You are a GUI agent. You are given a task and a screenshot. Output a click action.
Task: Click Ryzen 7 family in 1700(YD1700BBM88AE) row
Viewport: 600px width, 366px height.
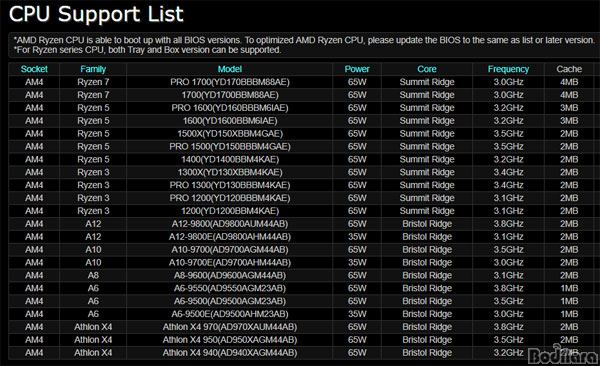(93, 95)
